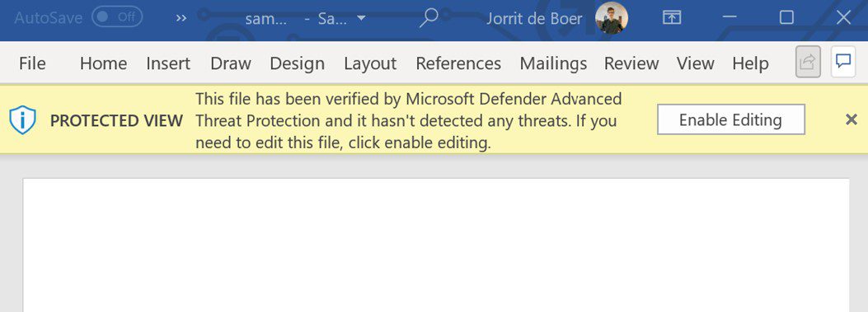This screenshot has height=312, width=868.
Task: Open the File menu
Action: point(32,63)
